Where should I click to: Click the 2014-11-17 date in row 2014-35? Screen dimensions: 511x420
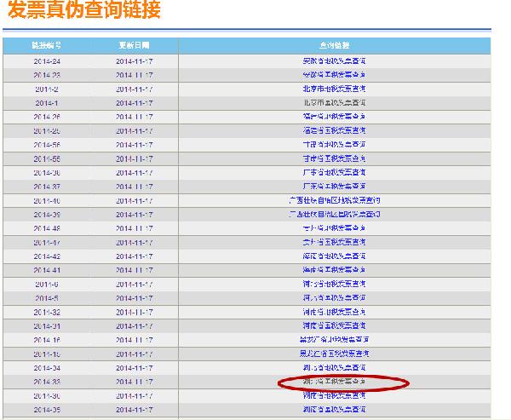pos(135,410)
